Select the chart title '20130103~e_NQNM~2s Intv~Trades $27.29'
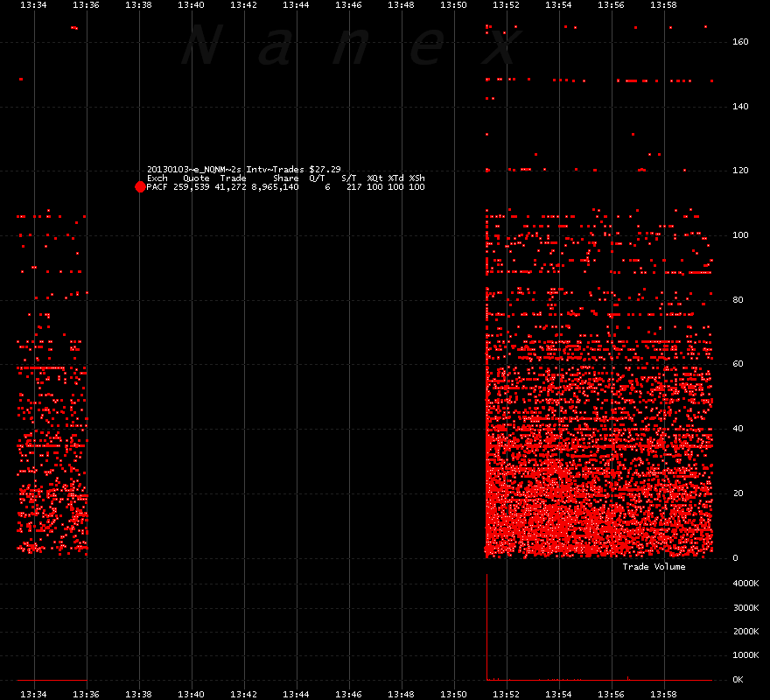Image resolution: width=770 pixels, height=700 pixels. 243,170
